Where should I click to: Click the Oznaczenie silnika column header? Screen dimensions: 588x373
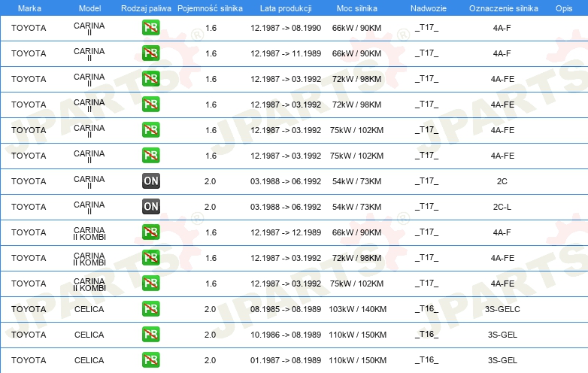pyautogui.click(x=504, y=8)
